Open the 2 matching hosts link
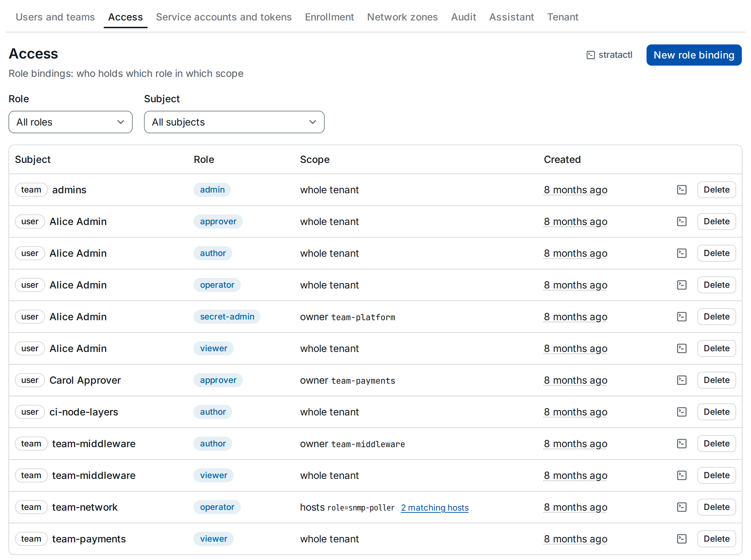Screen dimensions: 751x560 pos(434,507)
